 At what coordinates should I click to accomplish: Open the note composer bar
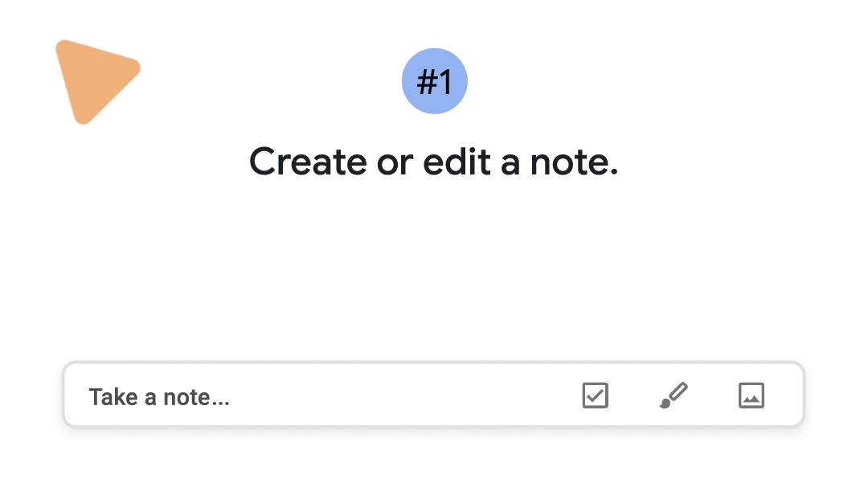tap(321, 396)
